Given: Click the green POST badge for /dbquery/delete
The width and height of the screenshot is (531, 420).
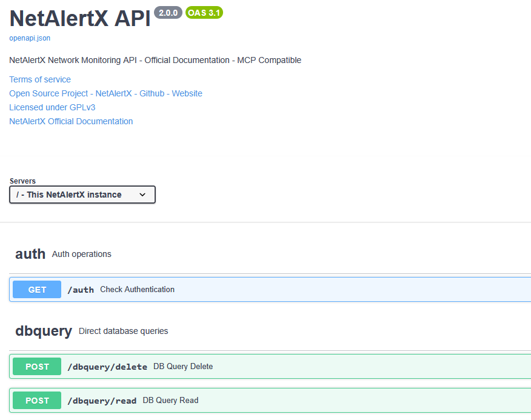Looking at the screenshot, I should [36, 367].
